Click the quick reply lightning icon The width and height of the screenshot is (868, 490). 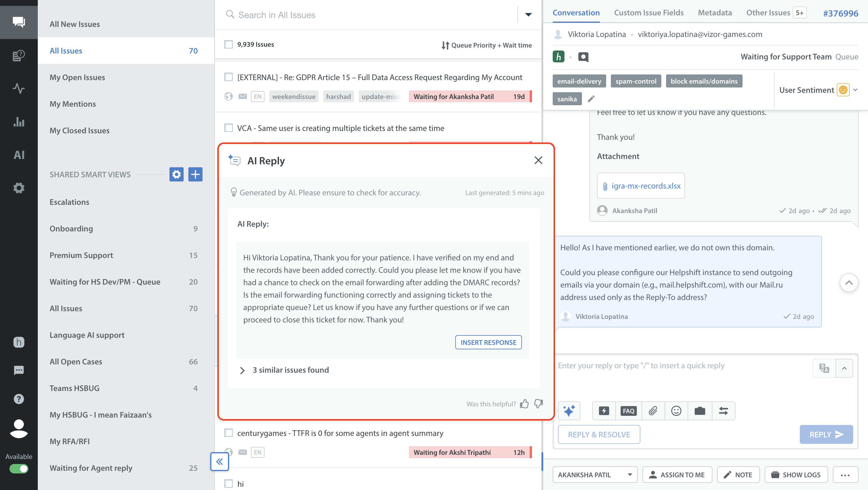coord(604,411)
